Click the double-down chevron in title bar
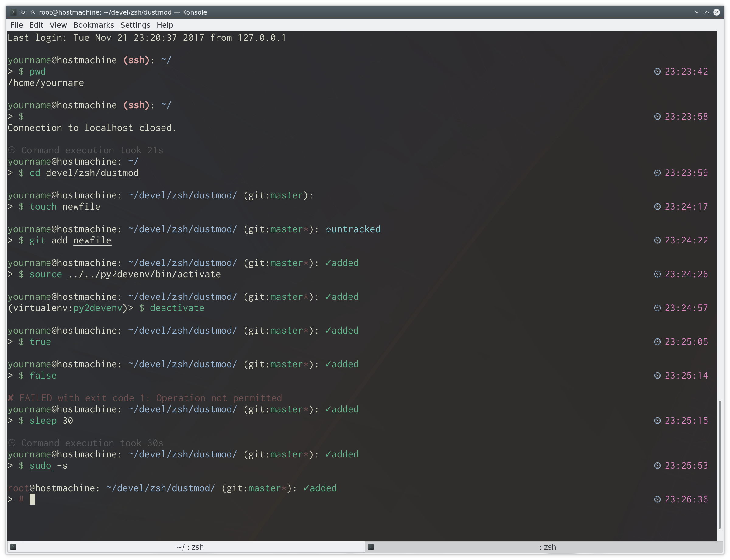 point(23,12)
